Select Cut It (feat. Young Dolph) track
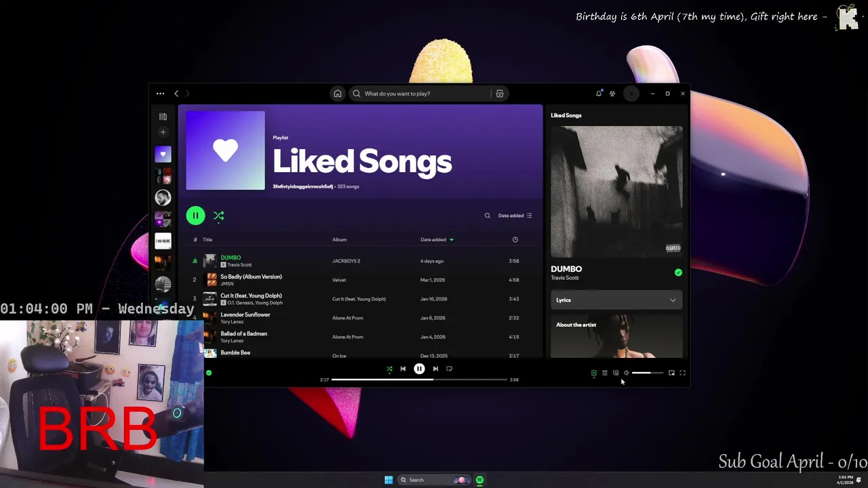This screenshot has width=868, height=488. (251, 296)
